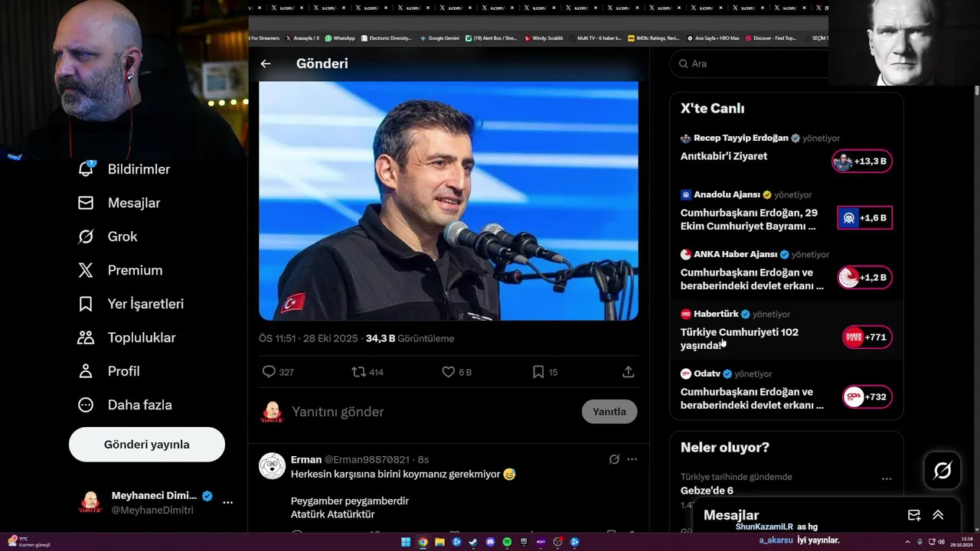
Task: Open the Gebze'de 6 trend
Action: tap(707, 491)
